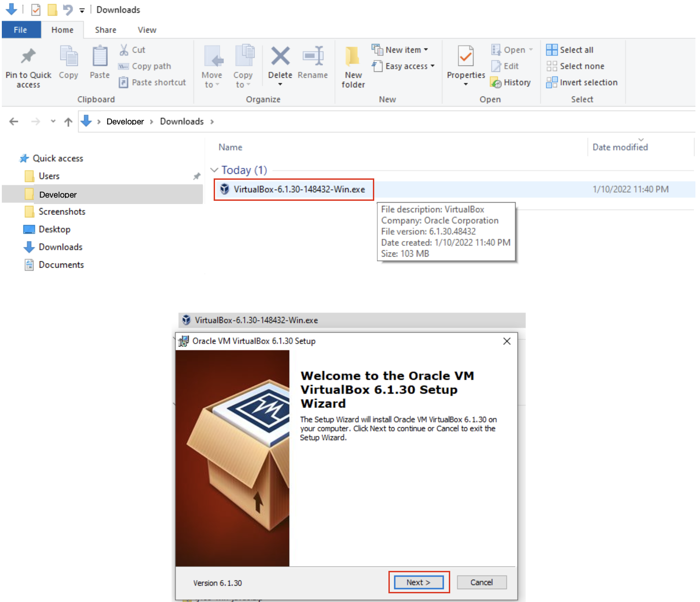This screenshot has height=602, width=700.
Task: Collapse the Today (1) group
Action: pos(214,170)
